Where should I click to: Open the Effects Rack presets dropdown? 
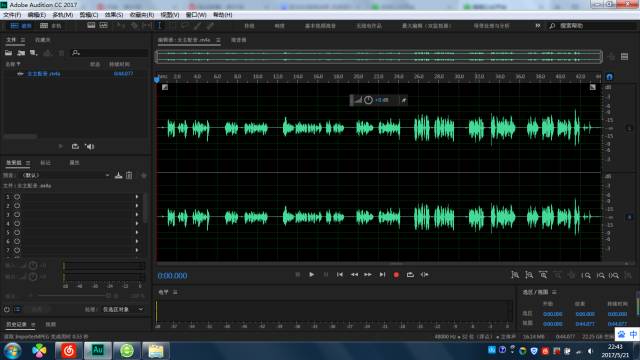65,175
